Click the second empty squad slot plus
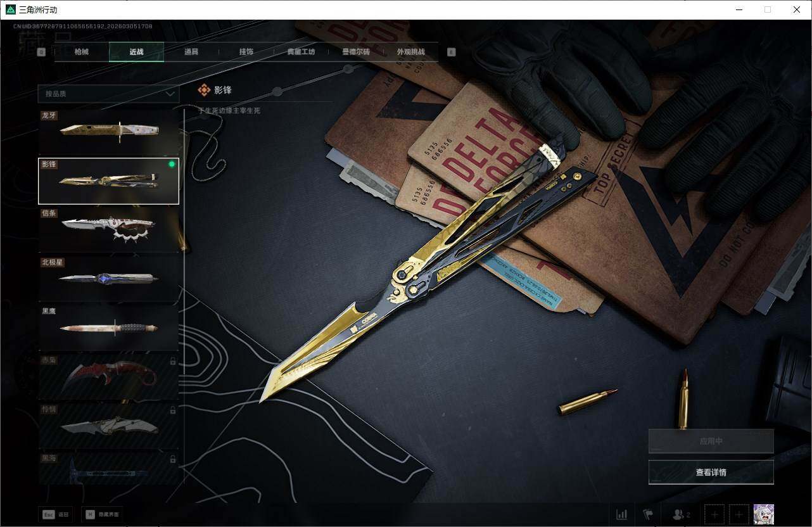This screenshot has width=812, height=527. pyautogui.click(x=739, y=514)
